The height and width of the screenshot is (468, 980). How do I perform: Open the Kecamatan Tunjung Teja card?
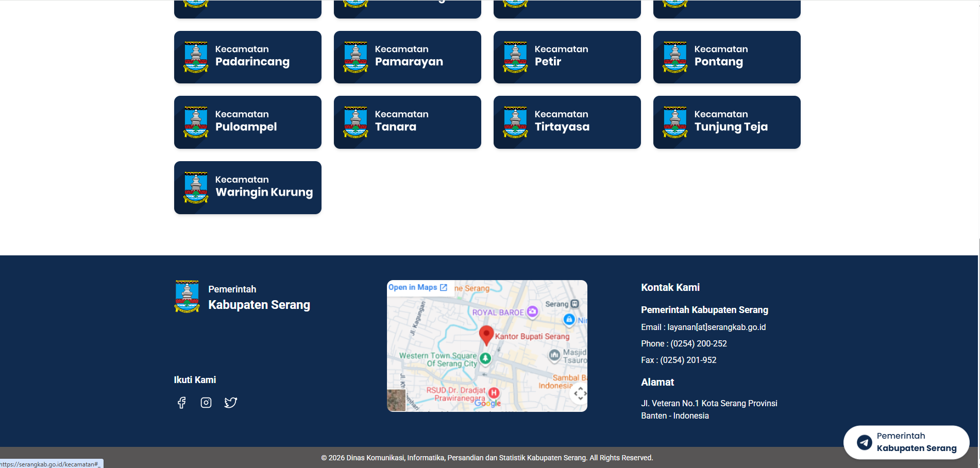point(727,122)
